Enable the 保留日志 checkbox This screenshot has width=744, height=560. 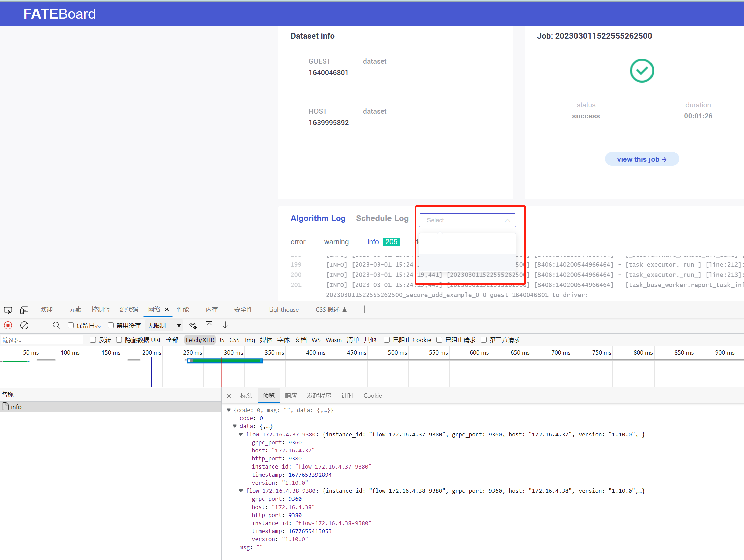point(71,325)
